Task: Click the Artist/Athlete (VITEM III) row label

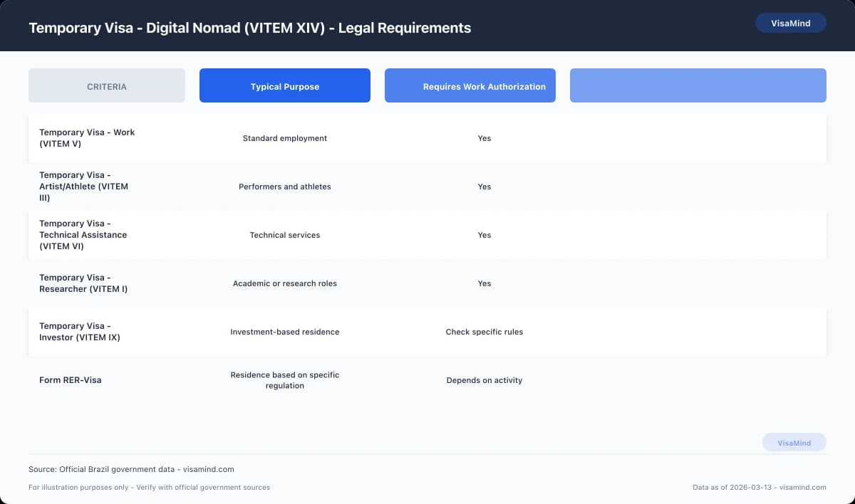Action: (84, 187)
